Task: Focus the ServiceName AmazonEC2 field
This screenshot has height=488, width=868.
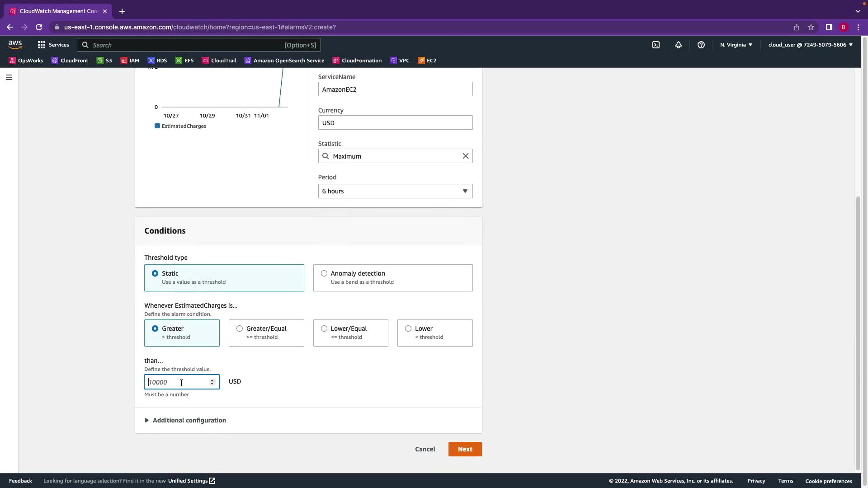Action: 395,89
